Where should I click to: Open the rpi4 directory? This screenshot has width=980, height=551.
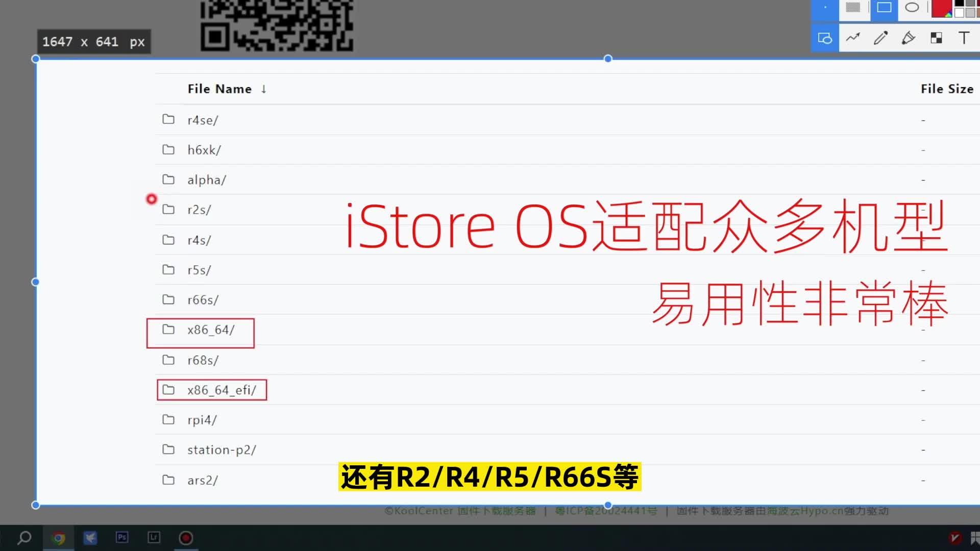click(202, 419)
